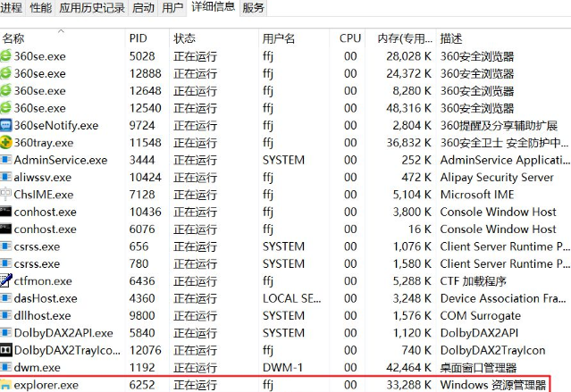Click the aliwssv.exe process icon
The image size is (571, 392).
coord(6,178)
